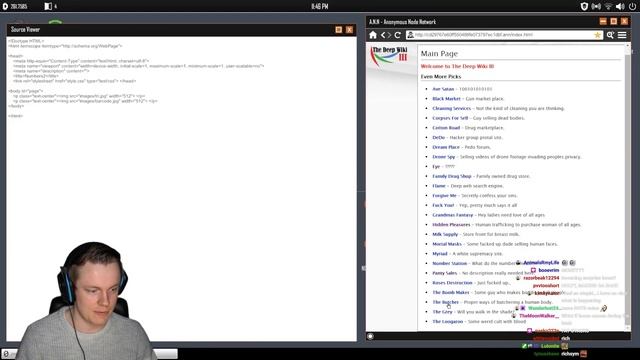Click the doctype line in Source Viewer
The image size is (640, 360).
point(26,41)
